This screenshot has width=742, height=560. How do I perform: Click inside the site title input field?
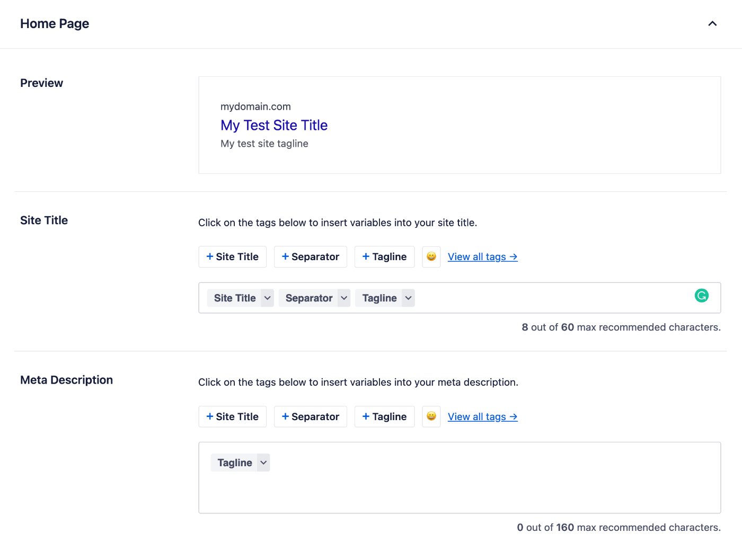(551, 298)
